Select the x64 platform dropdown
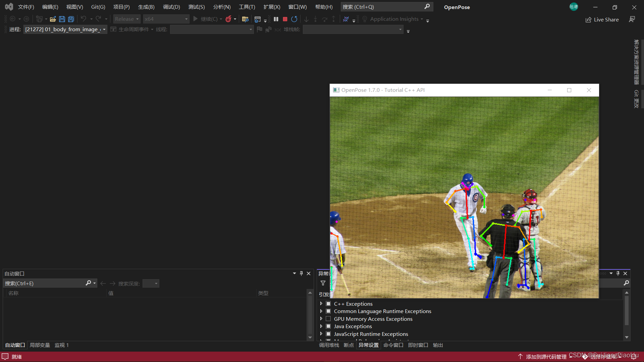 point(166,18)
